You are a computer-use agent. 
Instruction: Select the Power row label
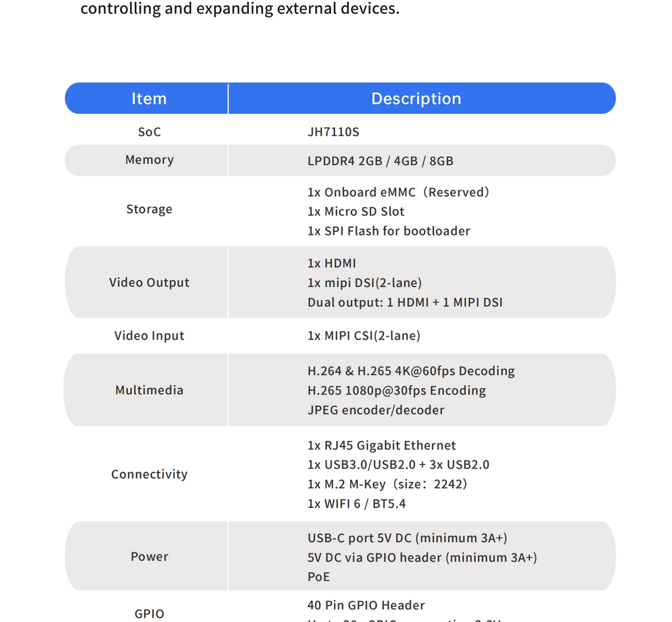pyautogui.click(x=150, y=556)
